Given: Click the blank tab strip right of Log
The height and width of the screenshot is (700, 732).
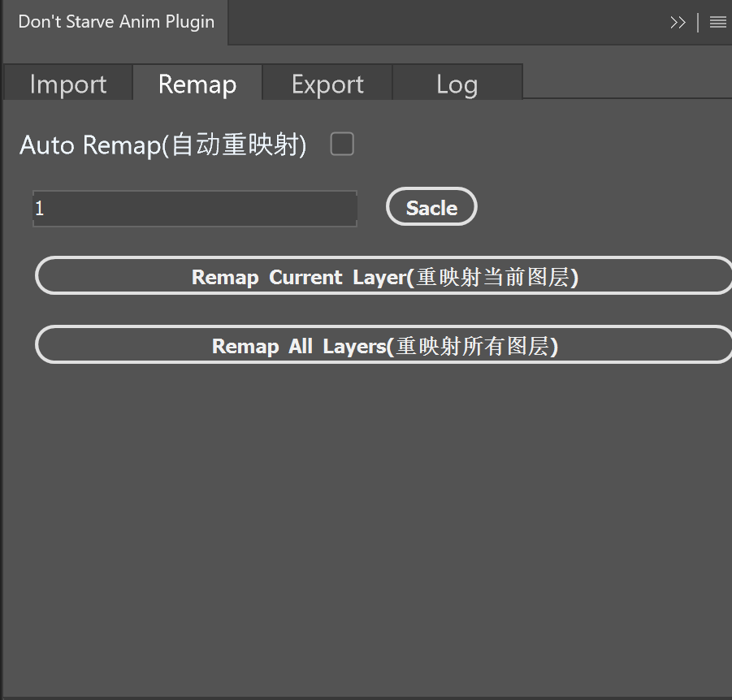Looking at the screenshot, I should coord(626,83).
